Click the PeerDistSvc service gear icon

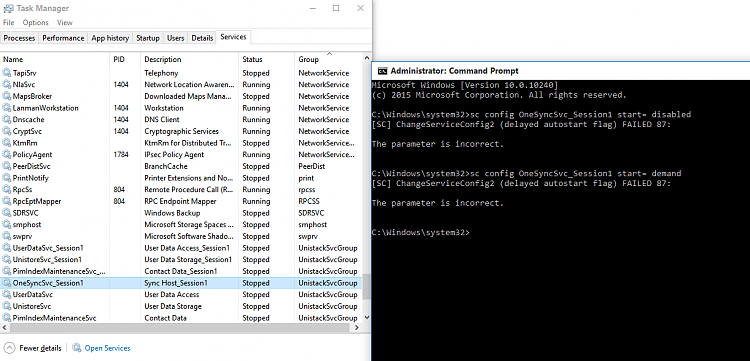click(x=6, y=166)
